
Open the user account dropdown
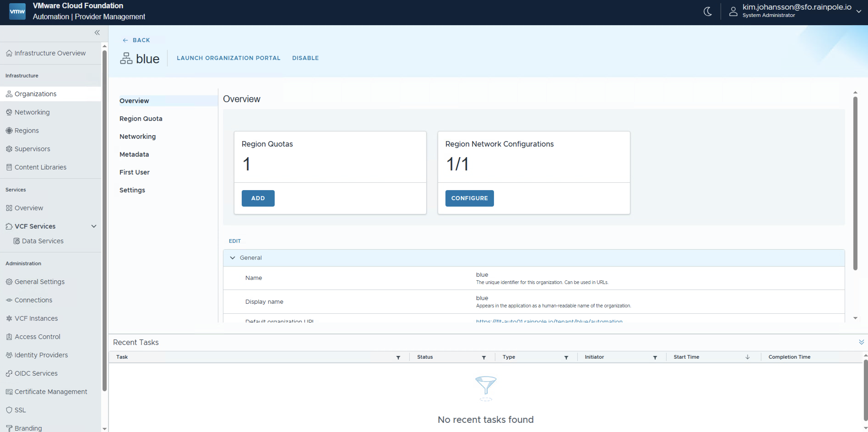click(x=859, y=11)
